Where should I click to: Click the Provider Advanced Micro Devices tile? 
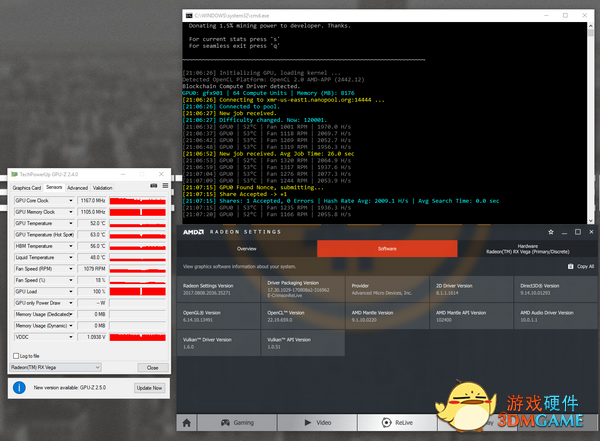(x=387, y=289)
